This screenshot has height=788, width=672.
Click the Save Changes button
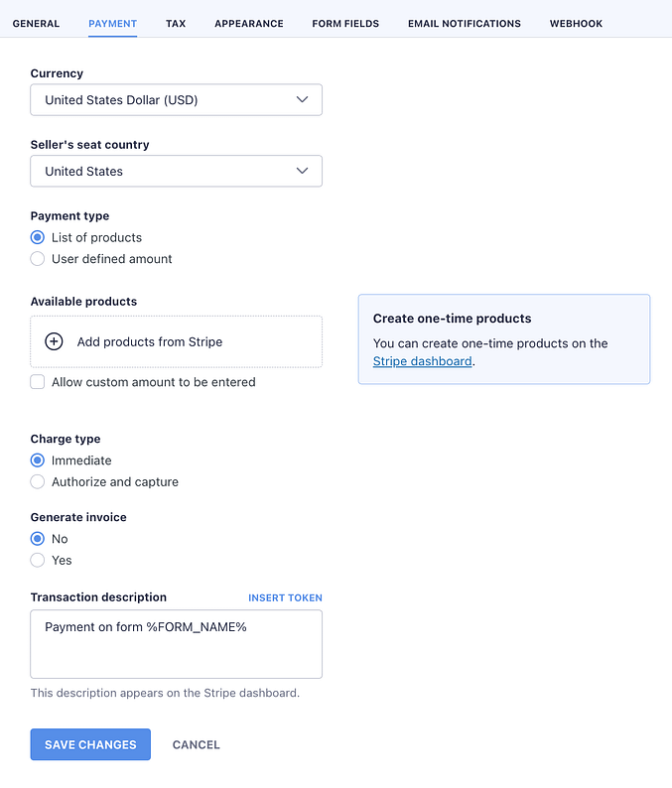(x=90, y=744)
